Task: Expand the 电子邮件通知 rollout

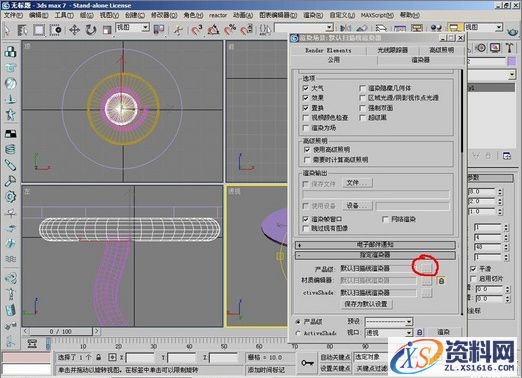Action: (x=375, y=245)
